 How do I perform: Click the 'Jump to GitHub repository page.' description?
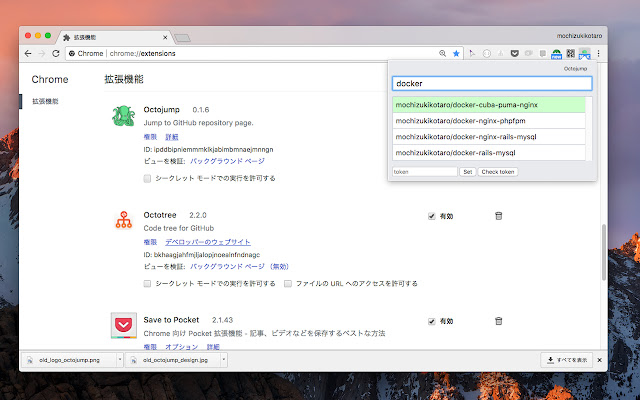(198, 123)
